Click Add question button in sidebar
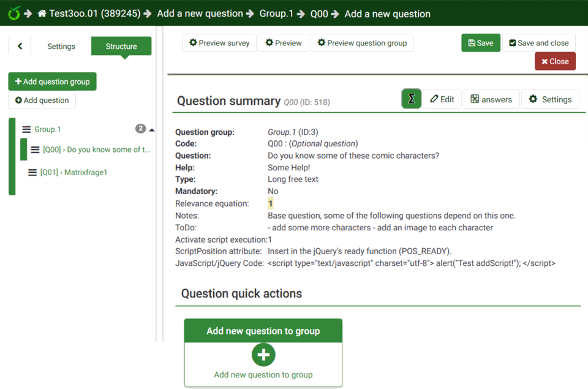Image resolution: width=588 pixels, height=389 pixels. (x=42, y=100)
